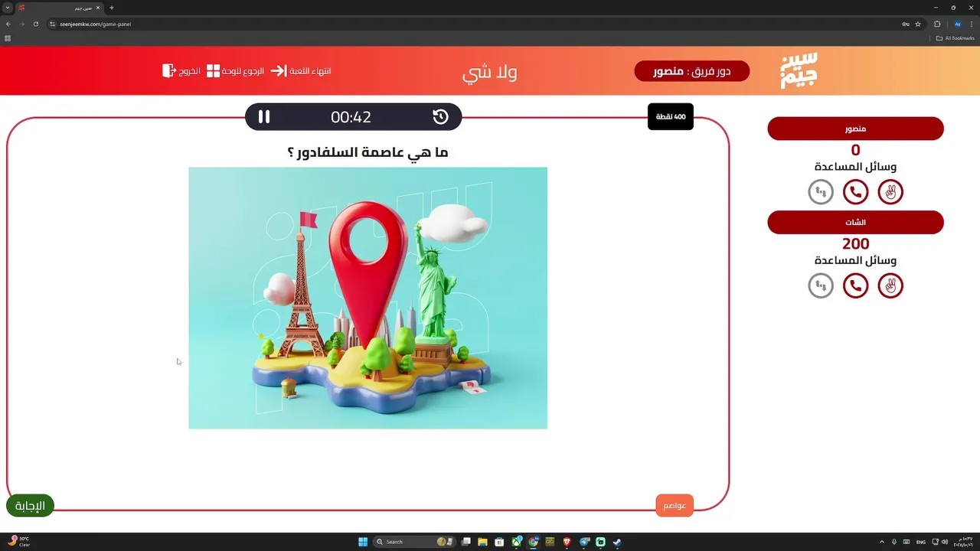Reset the timer with the restart icon
Viewport: 980px width, 551px height.
click(x=440, y=116)
